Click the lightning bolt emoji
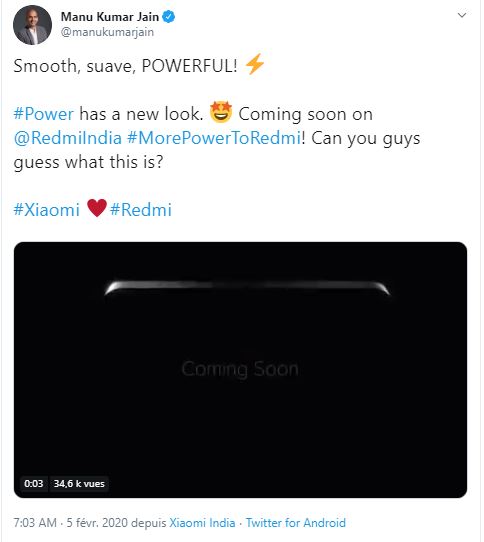Screen dimensions: 484x542 click(x=255, y=64)
